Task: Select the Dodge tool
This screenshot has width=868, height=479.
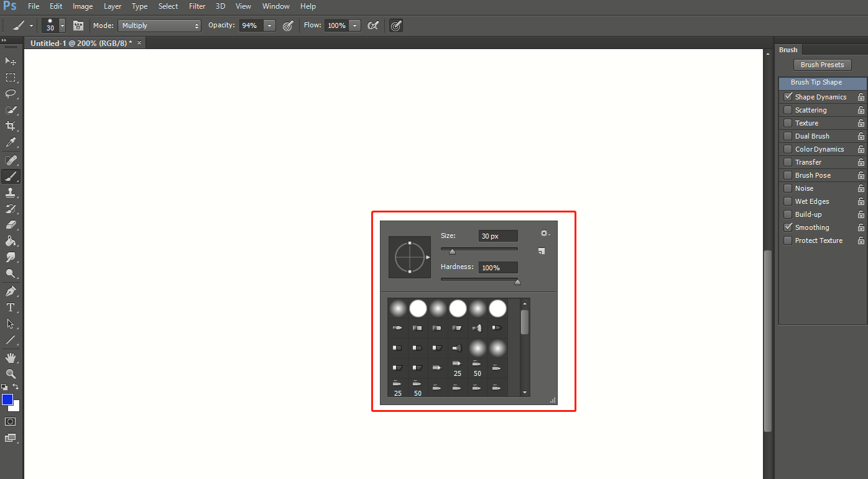Action: [x=11, y=273]
